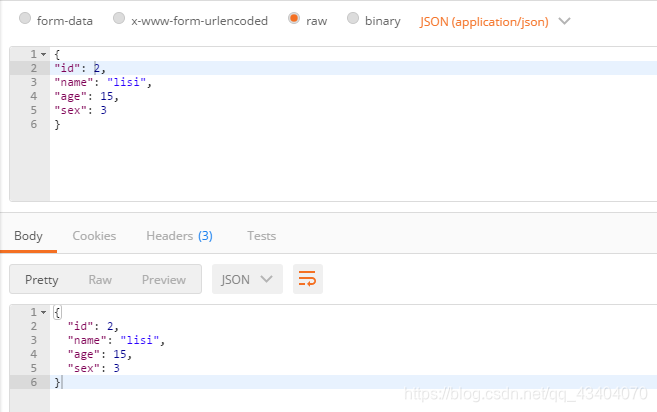Click line number 4 in the response gutter

click(x=34, y=354)
